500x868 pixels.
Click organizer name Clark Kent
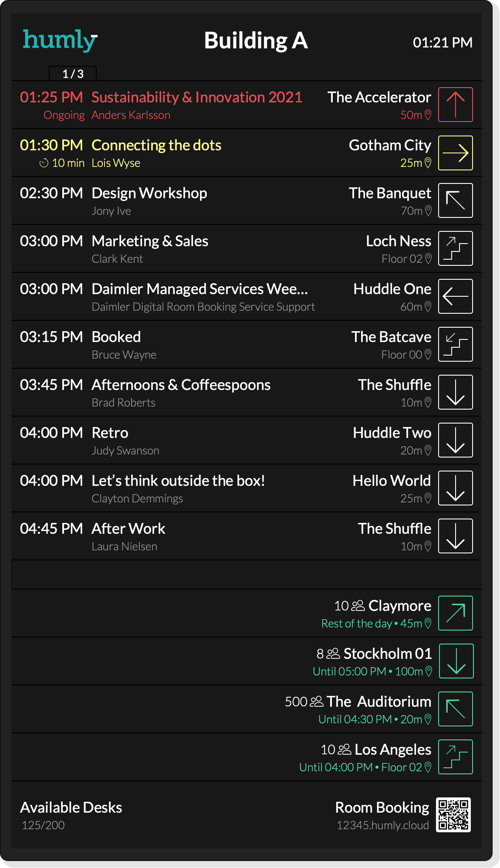pos(117,259)
